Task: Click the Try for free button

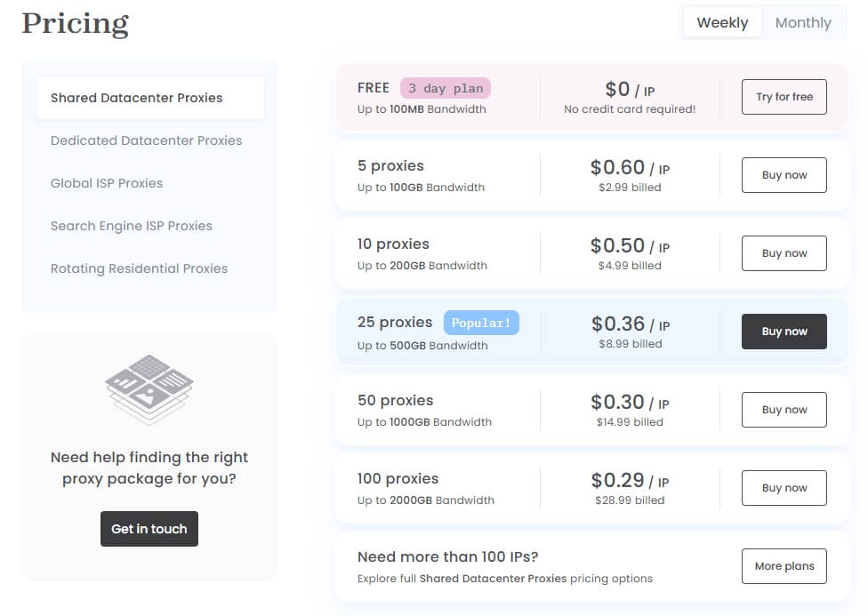Action: pos(784,97)
